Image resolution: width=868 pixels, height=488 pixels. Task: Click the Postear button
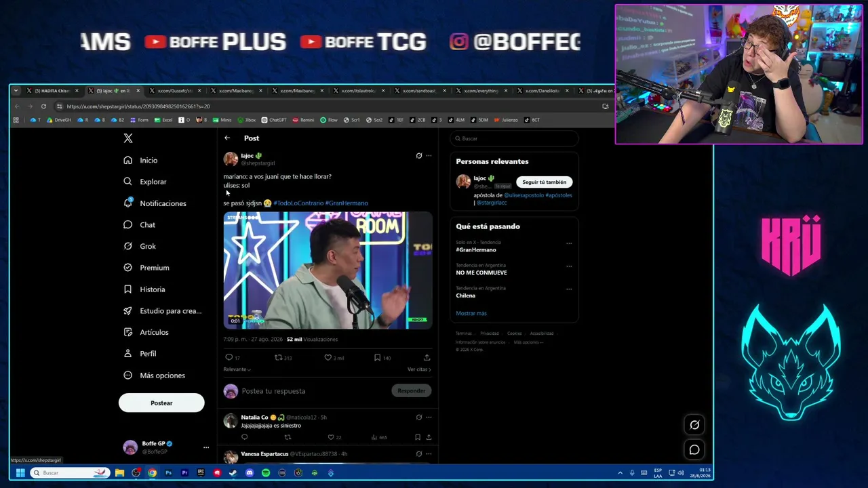tap(161, 403)
